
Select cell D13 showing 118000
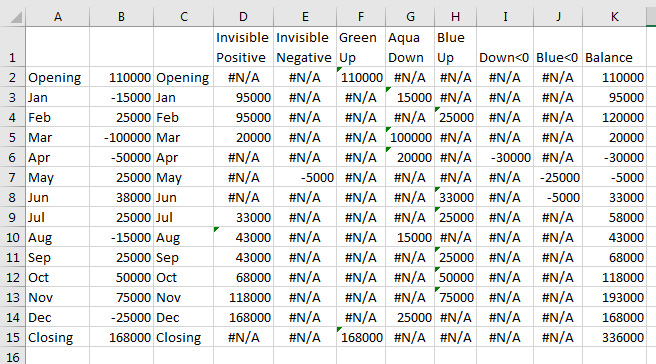243,297
